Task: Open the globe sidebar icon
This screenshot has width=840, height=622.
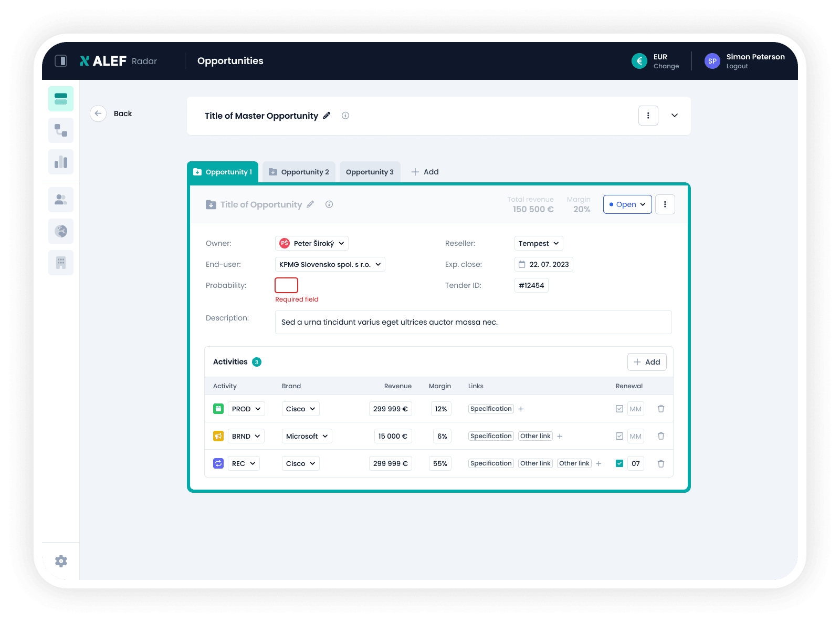Action: 61,231
